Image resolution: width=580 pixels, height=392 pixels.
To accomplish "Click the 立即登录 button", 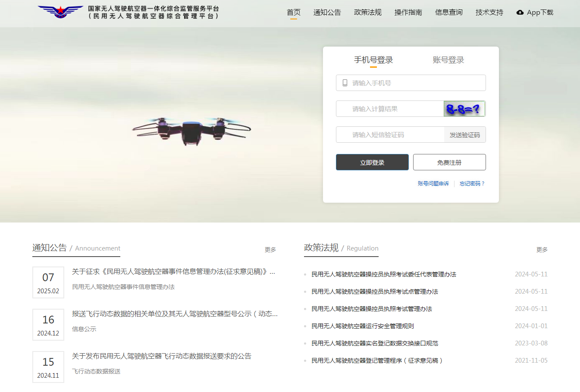I will click(372, 162).
